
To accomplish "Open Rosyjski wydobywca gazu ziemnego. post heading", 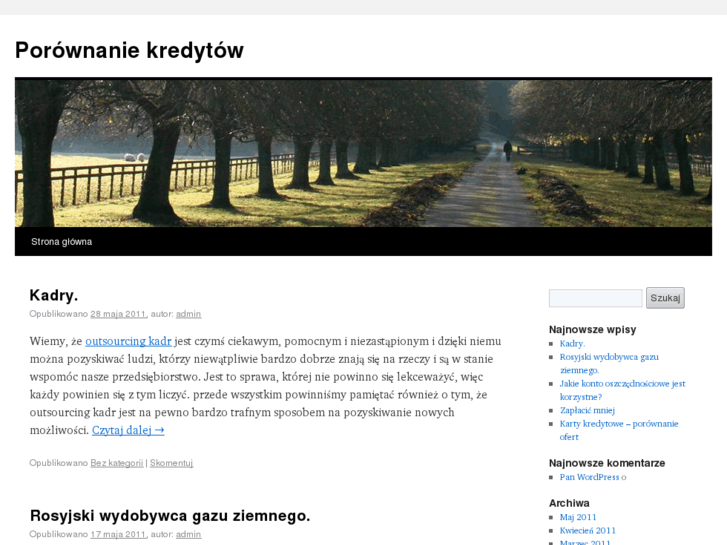I will pyautogui.click(x=170, y=516).
